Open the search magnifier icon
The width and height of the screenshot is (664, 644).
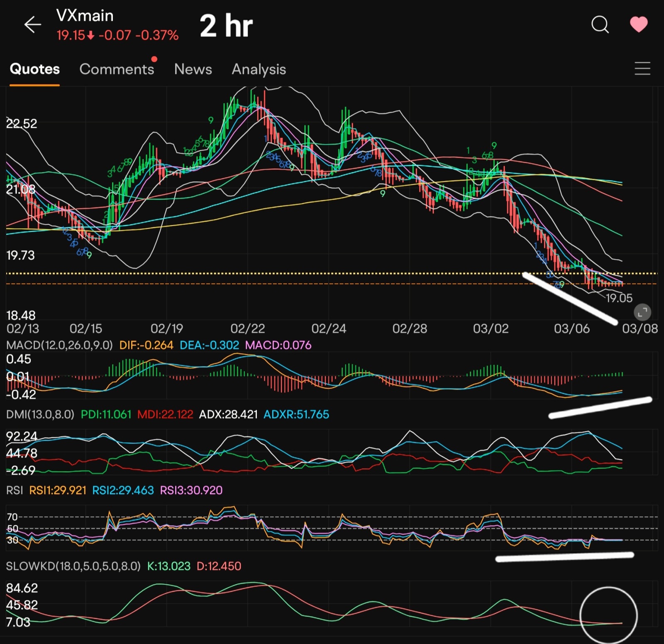tap(600, 24)
